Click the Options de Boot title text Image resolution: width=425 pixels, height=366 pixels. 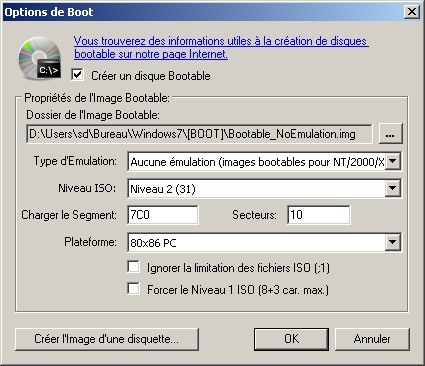(x=49, y=12)
